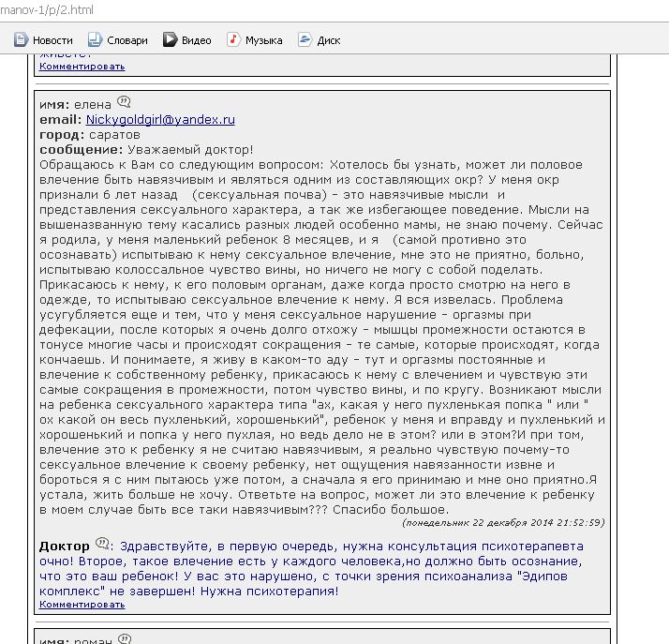669x644 pixels.
Task: Open Новости bookmark label
Action: (52, 40)
